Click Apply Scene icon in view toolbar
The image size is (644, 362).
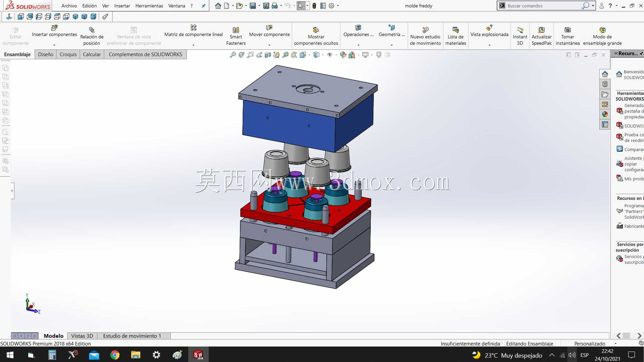point(352,55)
